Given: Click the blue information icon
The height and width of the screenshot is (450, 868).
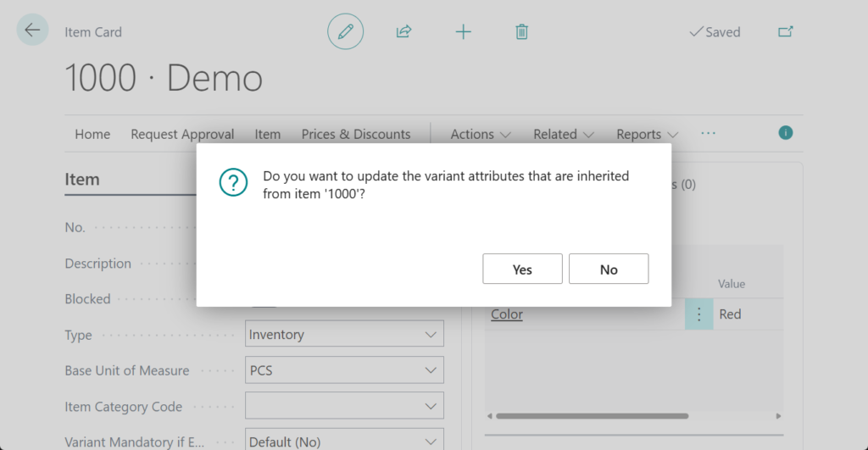Looking at the screenshot, I should click(786, 133).
